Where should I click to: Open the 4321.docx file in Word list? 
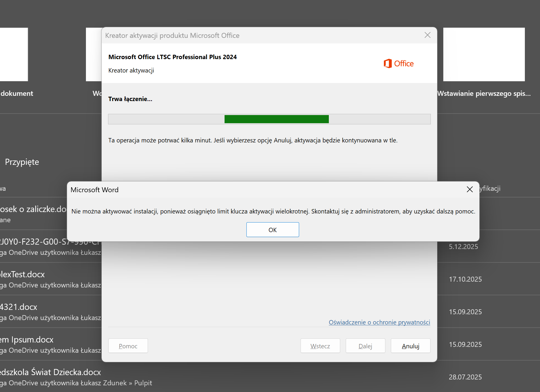point(19,307)
